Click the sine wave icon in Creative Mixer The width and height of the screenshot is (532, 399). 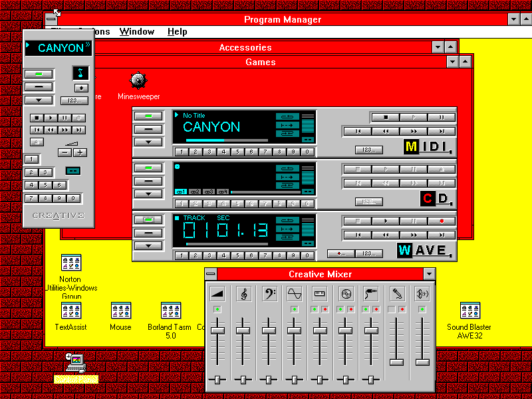294,294
